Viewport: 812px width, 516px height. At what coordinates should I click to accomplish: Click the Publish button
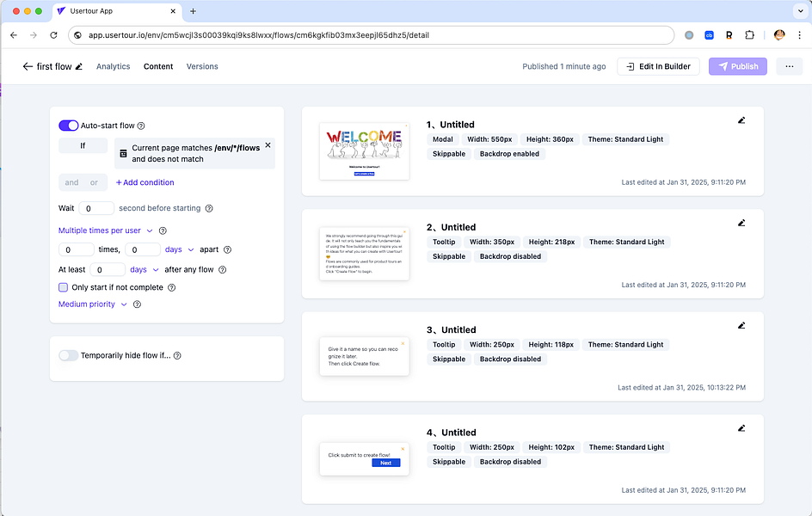(738, 66)
